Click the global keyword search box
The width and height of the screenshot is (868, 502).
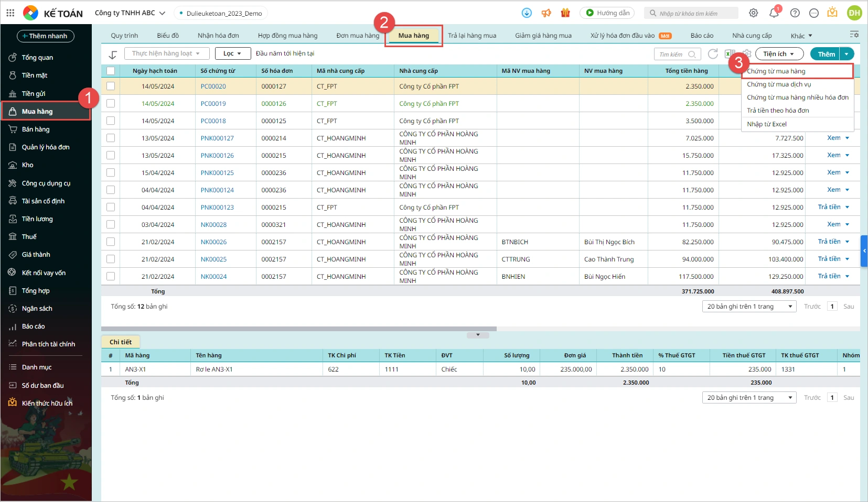click(x=691, y=13)
